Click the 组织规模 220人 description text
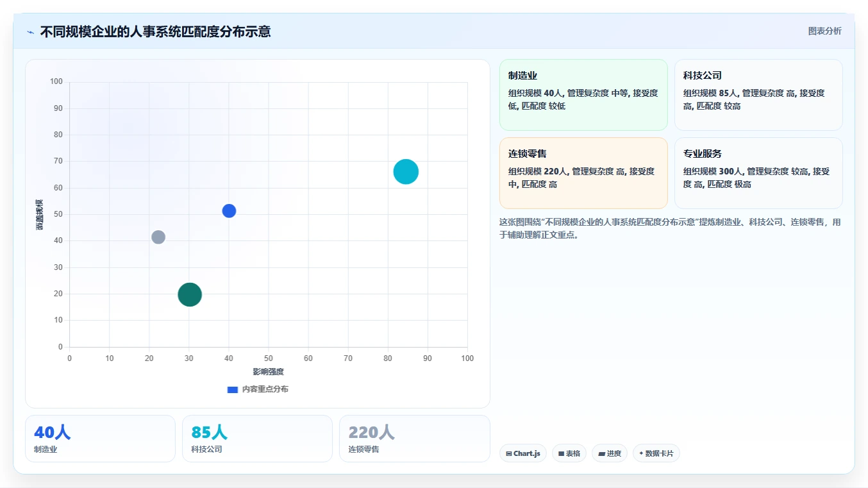The image size is (868, 488). 581,178
